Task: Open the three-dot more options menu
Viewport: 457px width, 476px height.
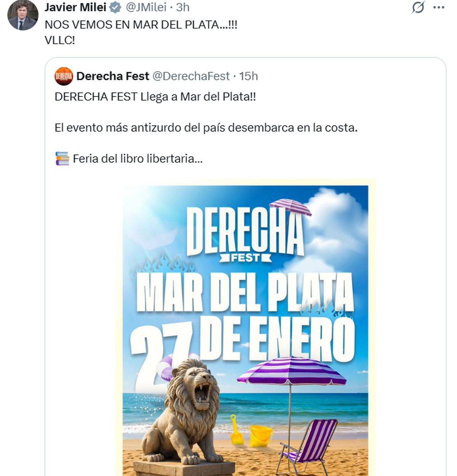Action: coord(439,7)
